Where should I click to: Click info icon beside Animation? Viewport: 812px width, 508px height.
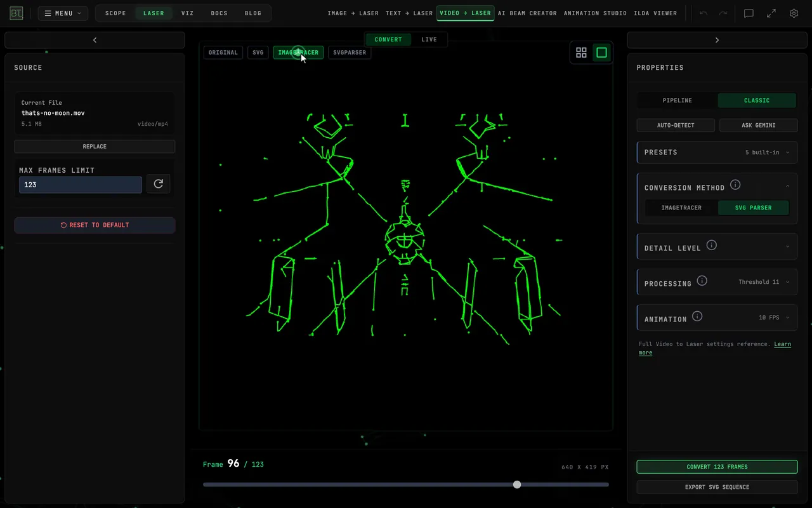click(x=697, y=316)
